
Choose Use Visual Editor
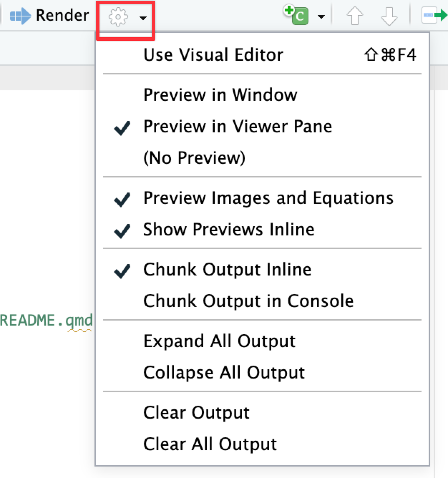tap(213, 55)
